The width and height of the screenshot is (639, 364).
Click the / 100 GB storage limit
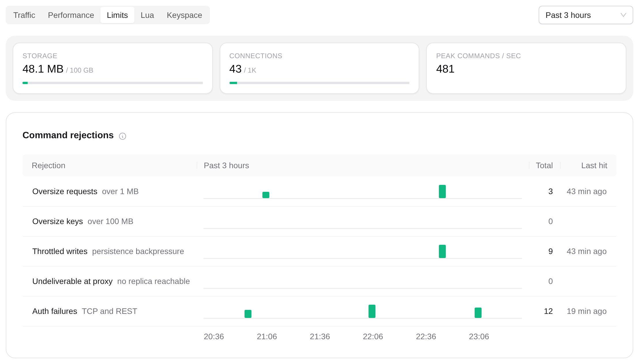point(80,70)
